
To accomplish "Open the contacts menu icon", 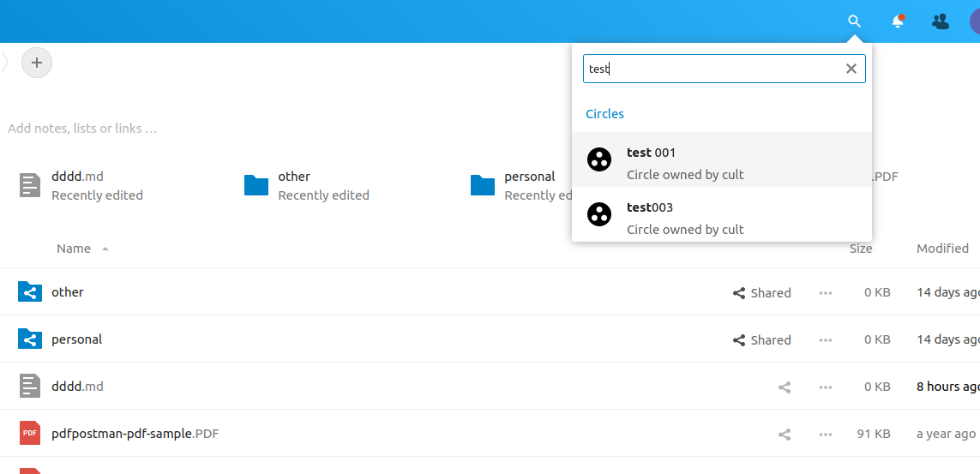I will coord(940,22).
